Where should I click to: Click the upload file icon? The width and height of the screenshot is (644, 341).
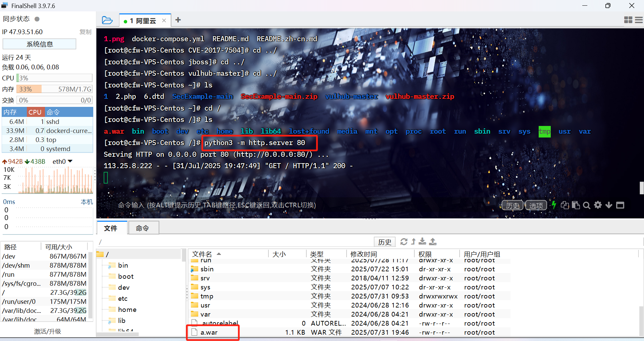click(433, 242)
